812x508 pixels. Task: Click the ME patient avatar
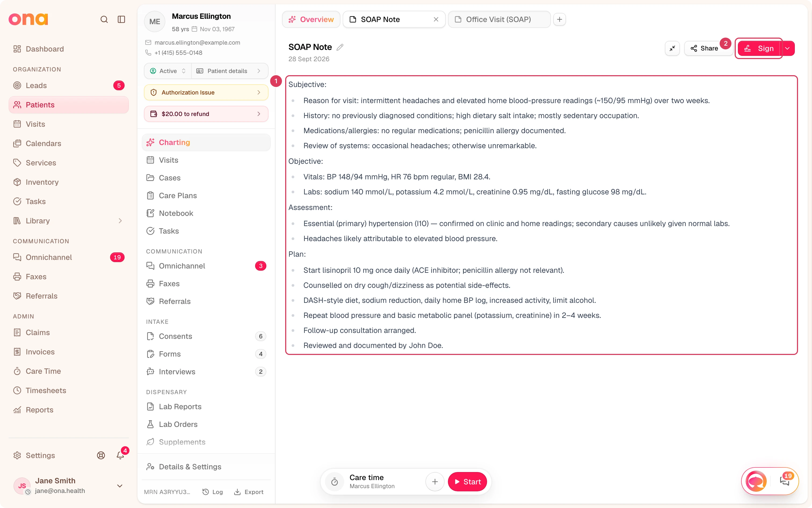pos(155,21)
